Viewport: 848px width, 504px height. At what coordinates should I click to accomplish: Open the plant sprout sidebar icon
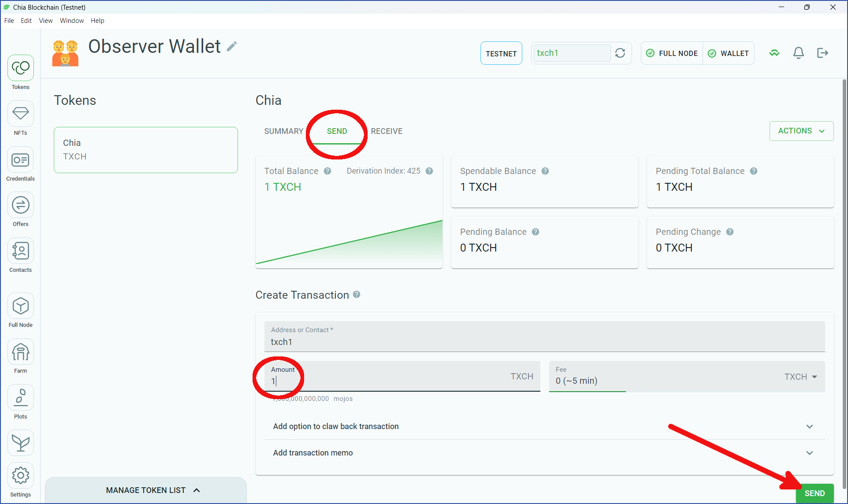click(20, 443)
